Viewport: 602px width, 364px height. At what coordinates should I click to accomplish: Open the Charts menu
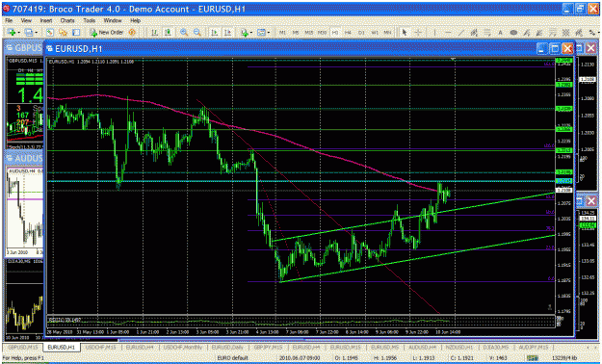pos(67,20)
